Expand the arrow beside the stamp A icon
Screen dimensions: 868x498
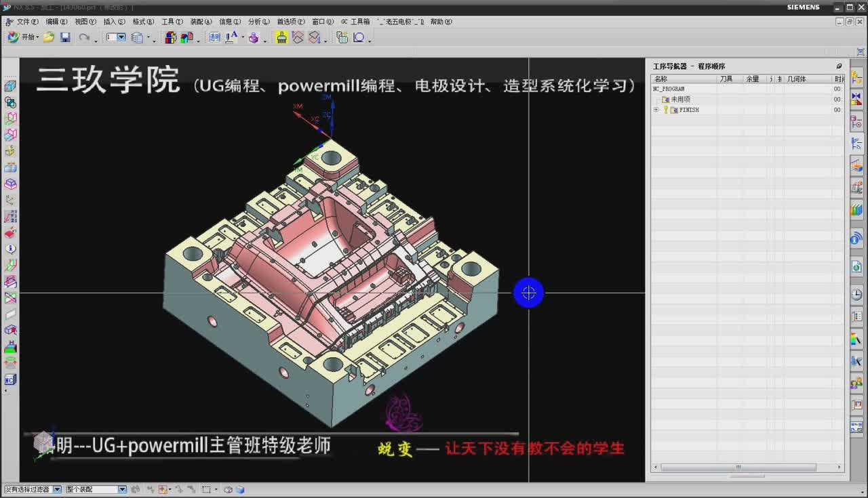coord(242,38)
